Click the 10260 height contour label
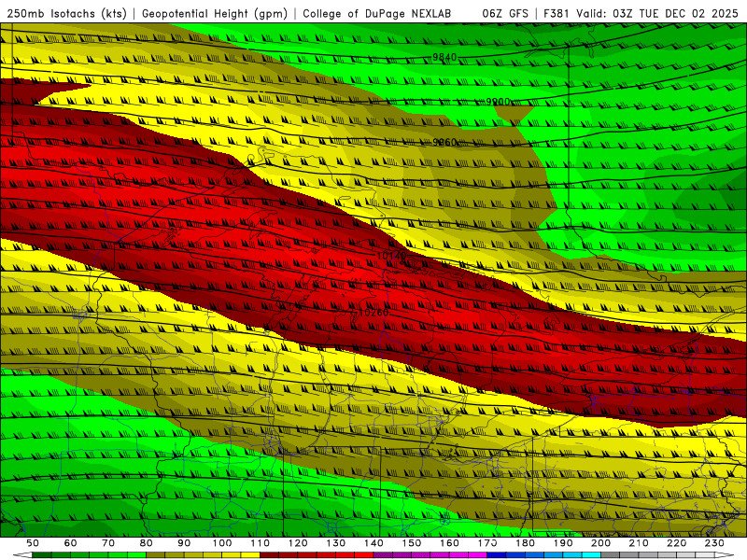The width and height of the screenshot is (747, 560). coord(373,313)
